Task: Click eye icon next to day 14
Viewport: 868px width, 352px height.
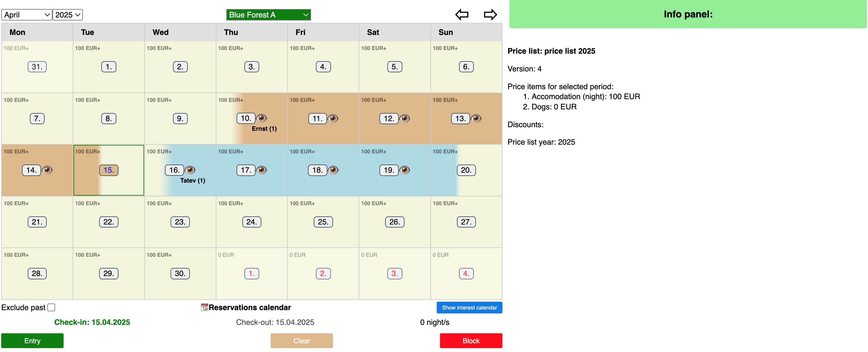Action: [x=47, y=170]
